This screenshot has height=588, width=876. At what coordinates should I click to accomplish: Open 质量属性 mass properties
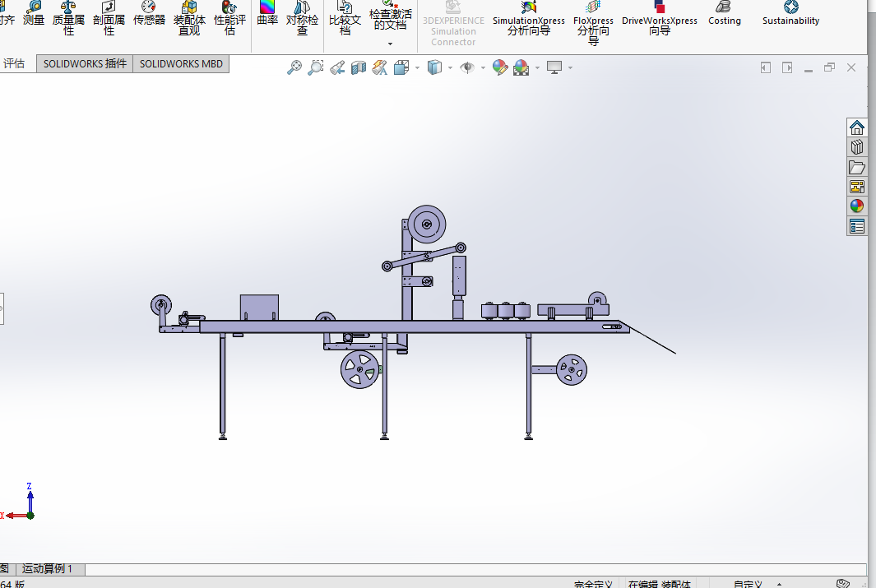(x=68, y=18)
